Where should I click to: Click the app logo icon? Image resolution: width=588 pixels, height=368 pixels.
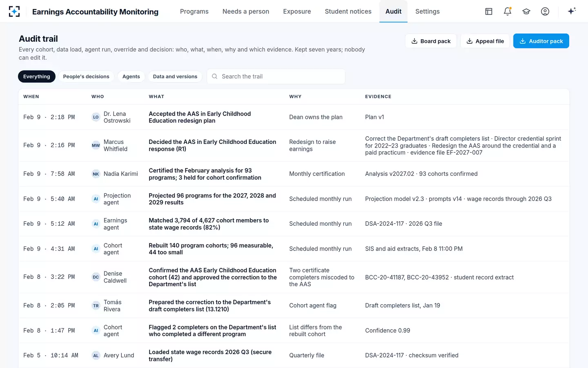[14, 11]
